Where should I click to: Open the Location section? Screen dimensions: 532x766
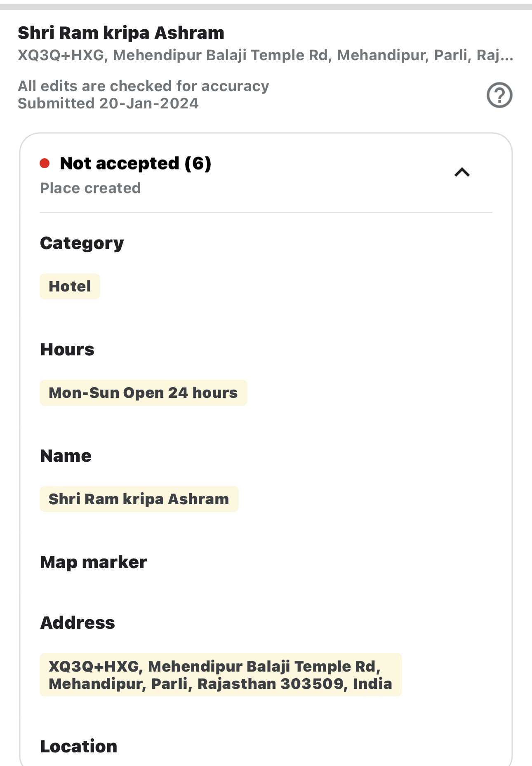coord(79,747)
